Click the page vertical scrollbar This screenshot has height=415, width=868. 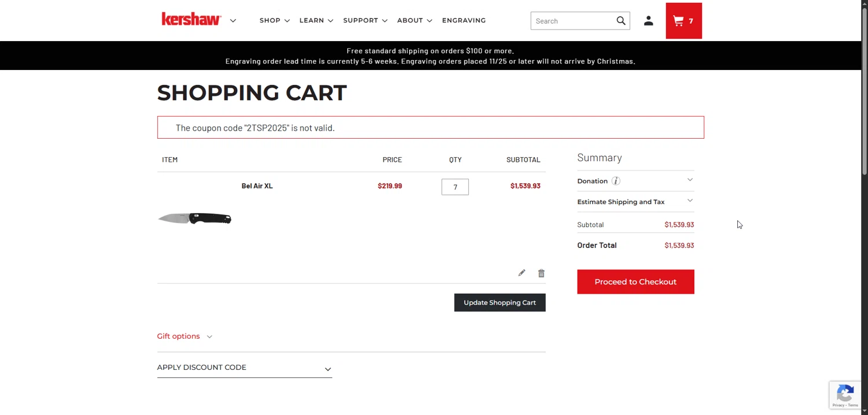(865, 92)
